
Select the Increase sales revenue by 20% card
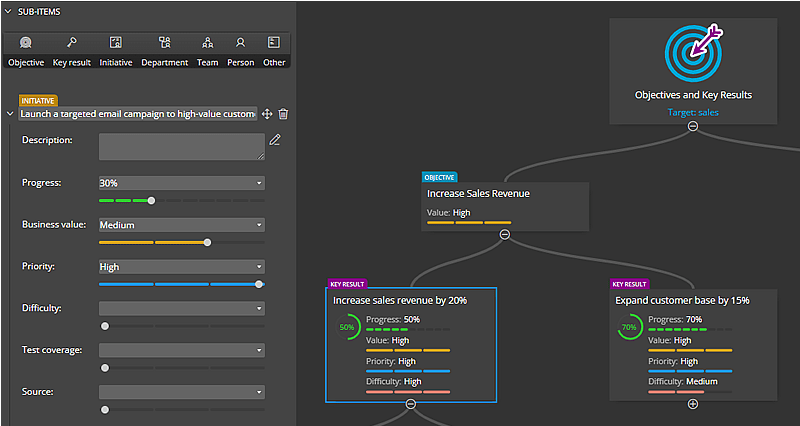tap(411, 345)
